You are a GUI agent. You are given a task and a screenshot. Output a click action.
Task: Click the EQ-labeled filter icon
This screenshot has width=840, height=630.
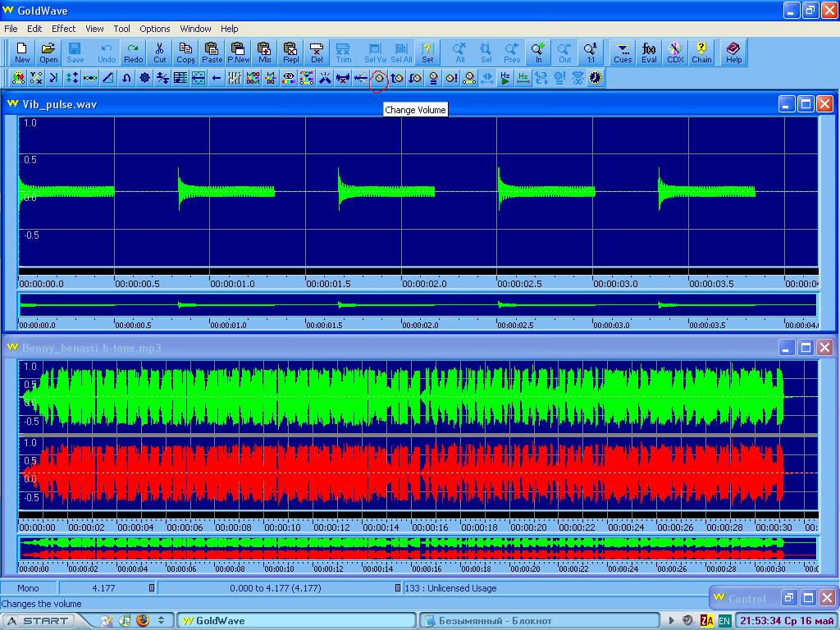[289, 78]
